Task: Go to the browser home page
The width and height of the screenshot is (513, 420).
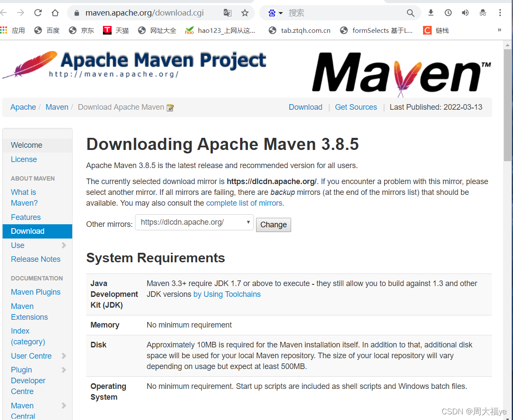Action: (x=55, y=13)
